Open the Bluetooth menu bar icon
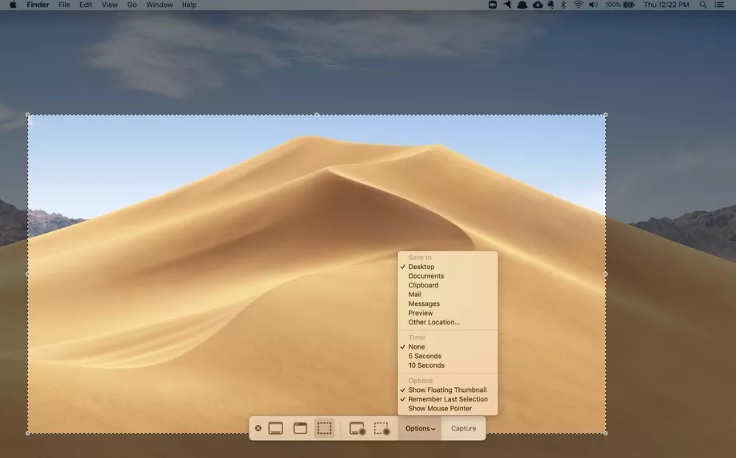This screenshot has height=458, width=737. point(564,5)
